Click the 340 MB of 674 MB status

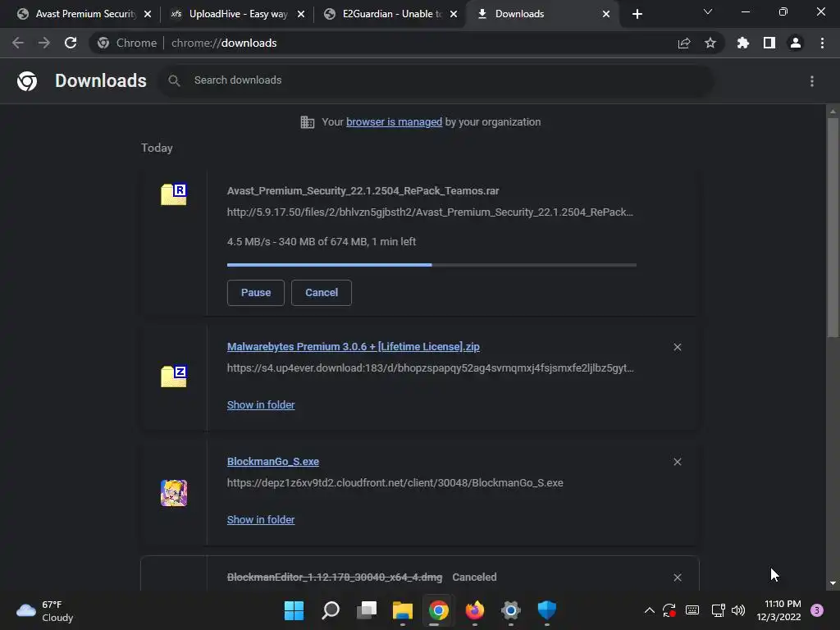pyautogui.click(x=323, y=242)
